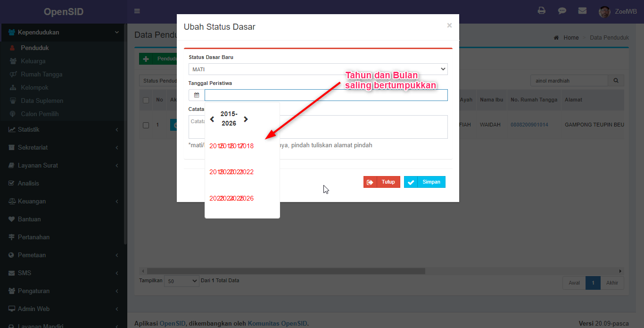Toggle select-all checkbox in table header
644x328 pixels.
click(x=146, y=100)
